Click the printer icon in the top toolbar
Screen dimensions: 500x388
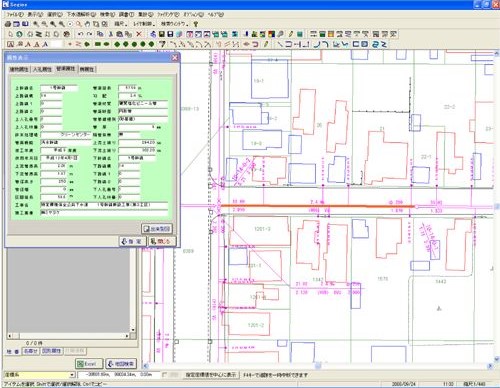8,24
